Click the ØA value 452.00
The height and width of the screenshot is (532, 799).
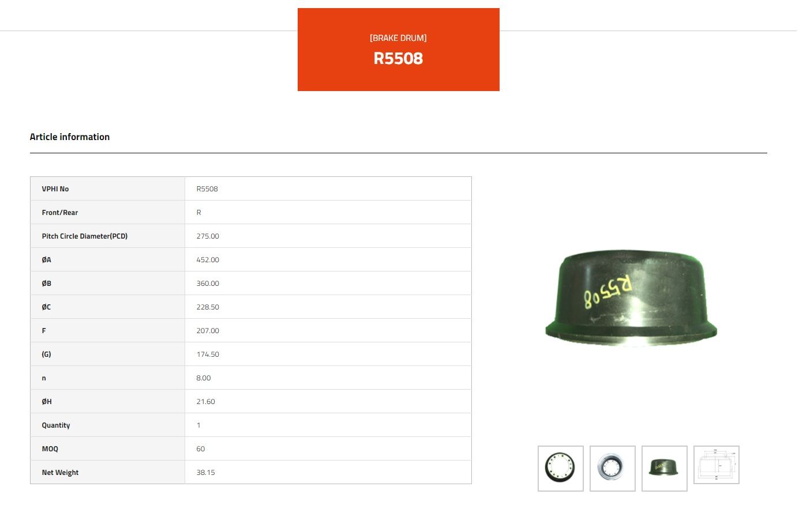208,260
